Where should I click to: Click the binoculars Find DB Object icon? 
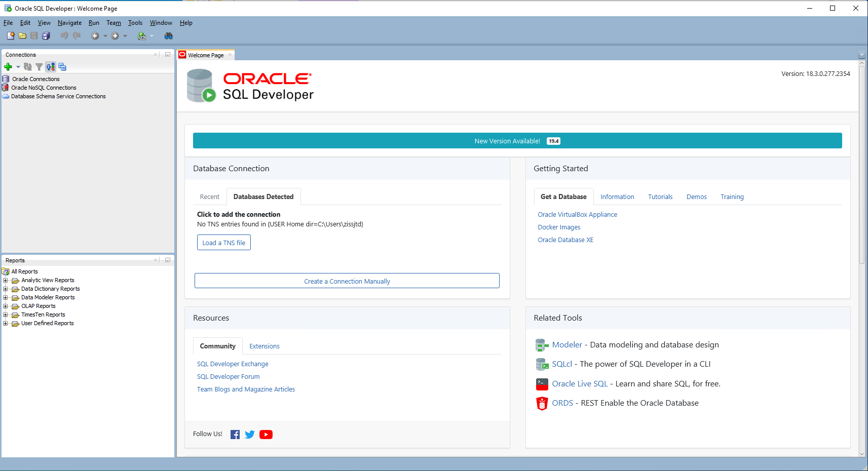pos(169,36)
